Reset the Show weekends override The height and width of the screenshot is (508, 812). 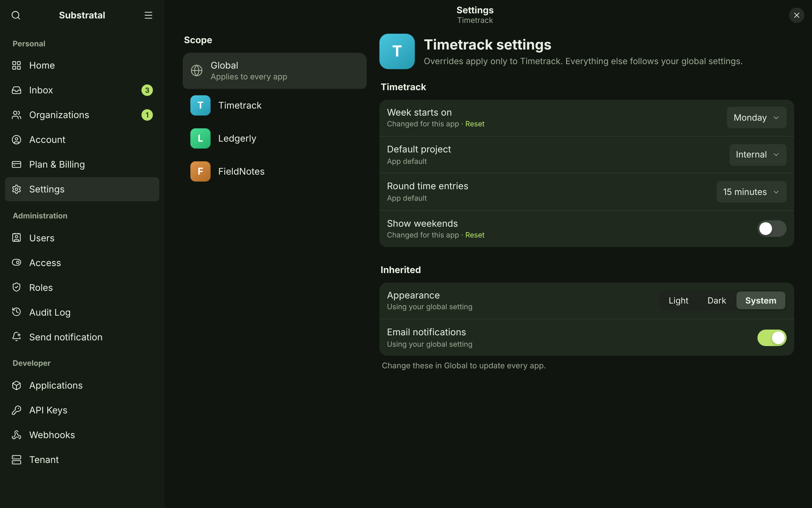click(x=475, y=235)
